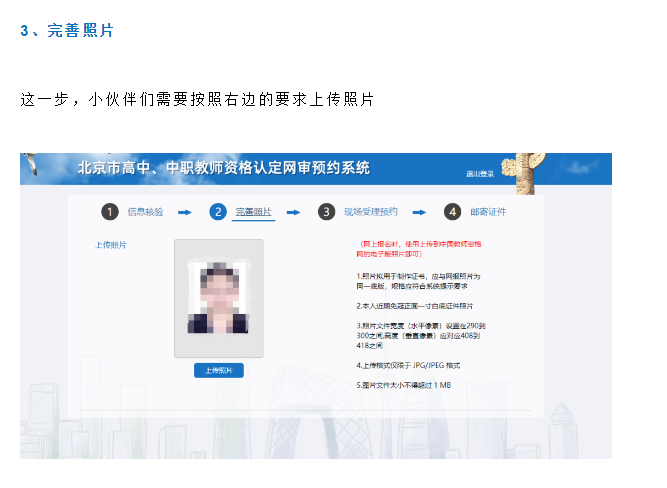Select step 4 circle icon 邮寄证件

[x=452, y=211]
